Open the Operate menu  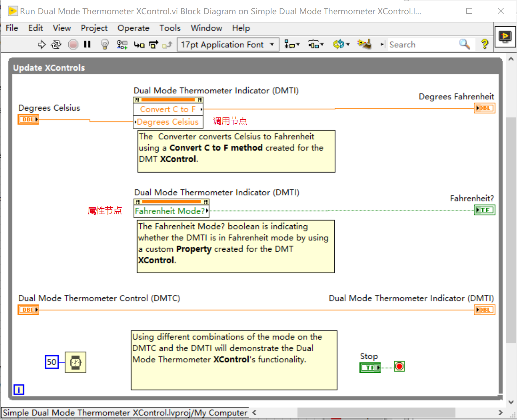pos(133,28)
